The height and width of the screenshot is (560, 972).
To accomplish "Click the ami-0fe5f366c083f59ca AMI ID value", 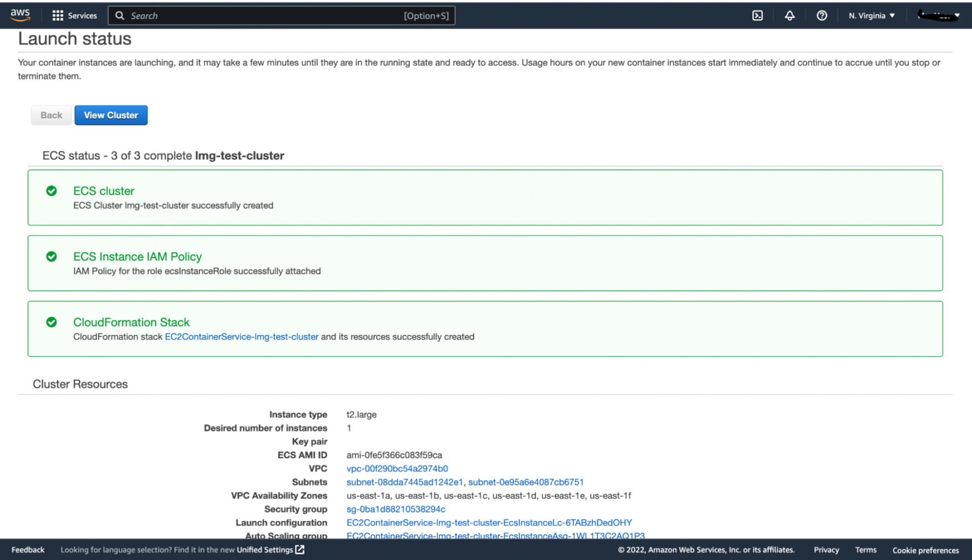I will (394, 455).
